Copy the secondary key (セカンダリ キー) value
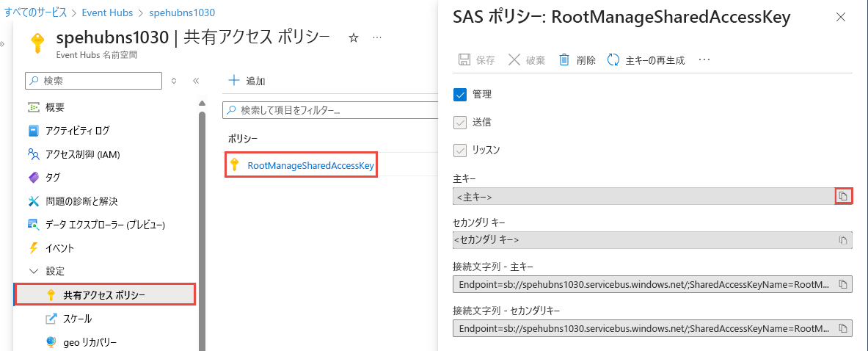This screenshot has width=868, height=351. click(843, 240)
